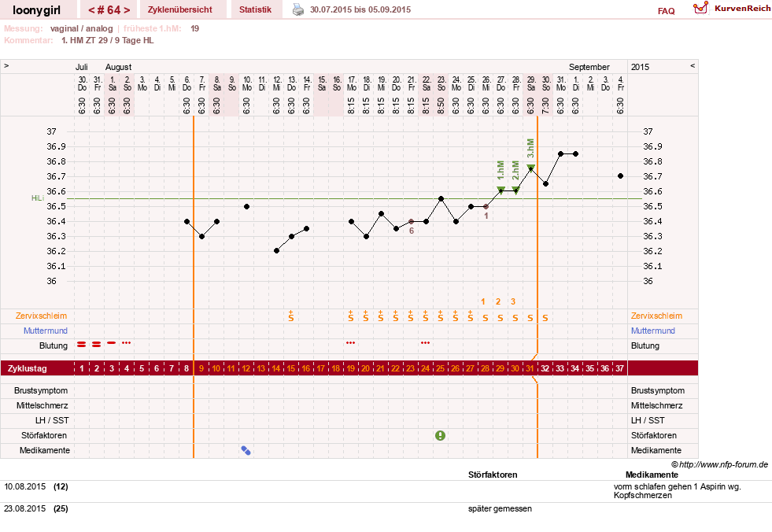Click the 'vaginal / analog' measurement text
Image resolution: width=772 pixels, height=532 pixels.
coord(81,28)
